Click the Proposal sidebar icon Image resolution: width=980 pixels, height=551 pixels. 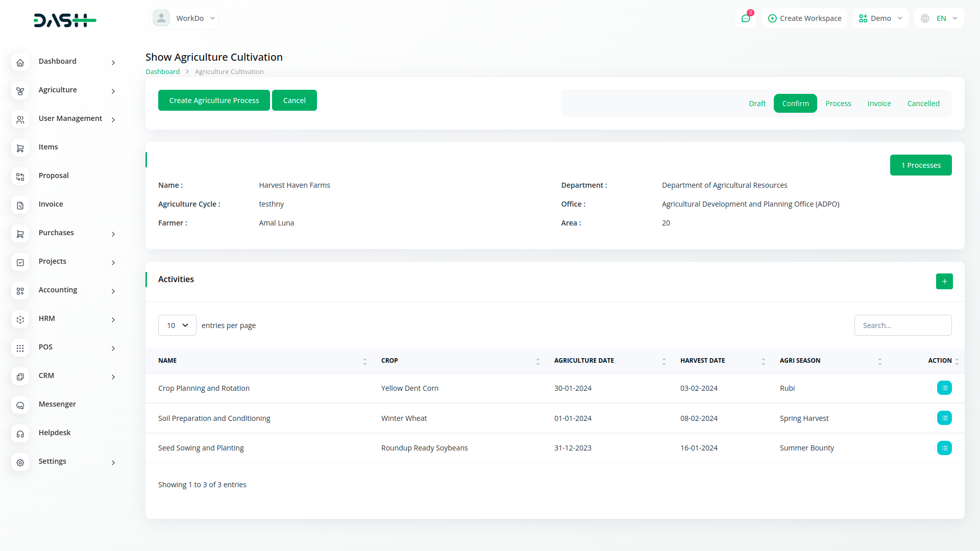[20, 177]
